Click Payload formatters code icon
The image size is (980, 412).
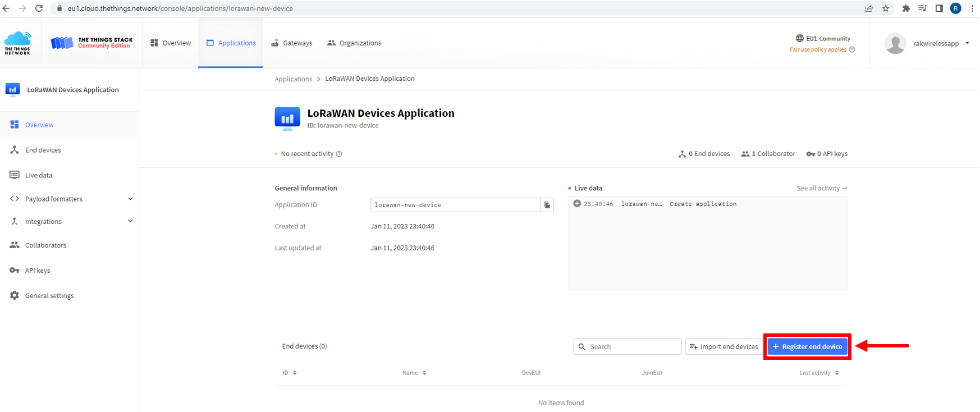[x=15, y=199]
